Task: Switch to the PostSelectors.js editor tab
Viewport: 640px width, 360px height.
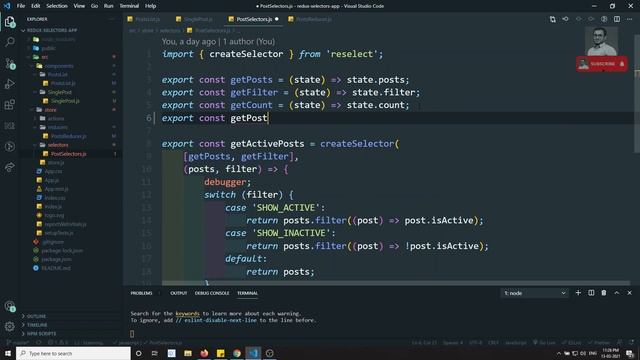Action: click(254, 19)
